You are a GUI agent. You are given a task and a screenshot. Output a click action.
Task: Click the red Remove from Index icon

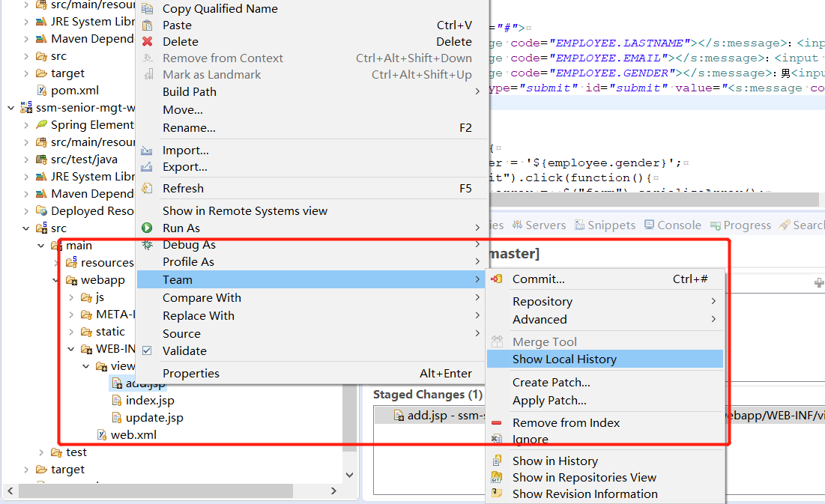click(496, 423)
